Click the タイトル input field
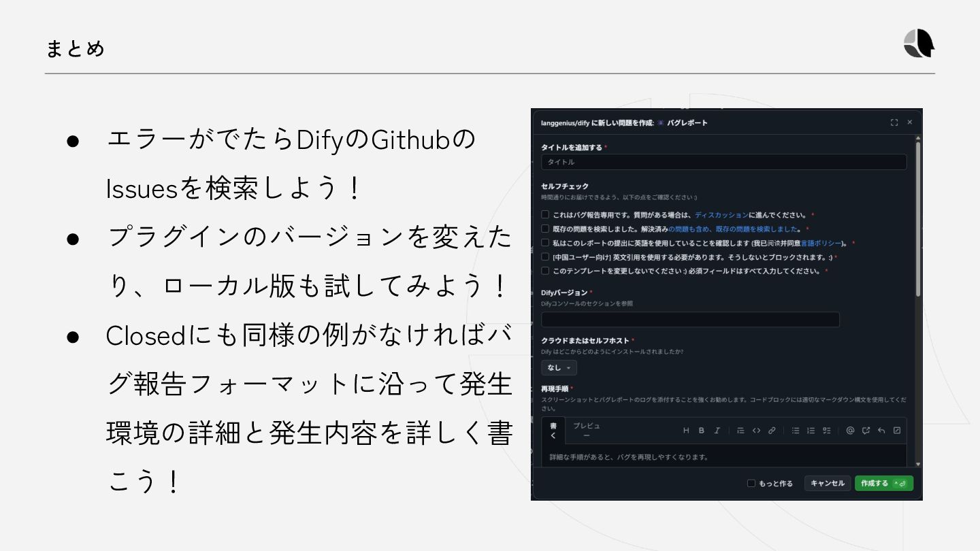Screen dimensions: 980x551 723,162
